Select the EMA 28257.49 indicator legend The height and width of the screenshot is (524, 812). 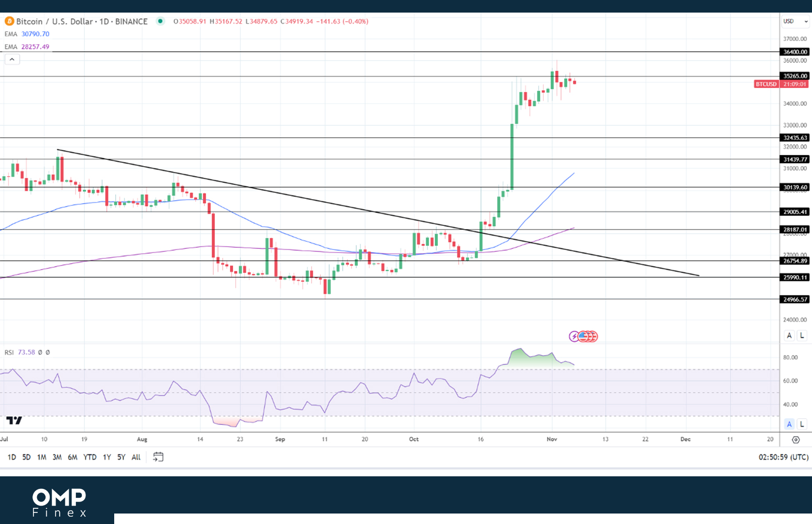[x=27, y=47]
